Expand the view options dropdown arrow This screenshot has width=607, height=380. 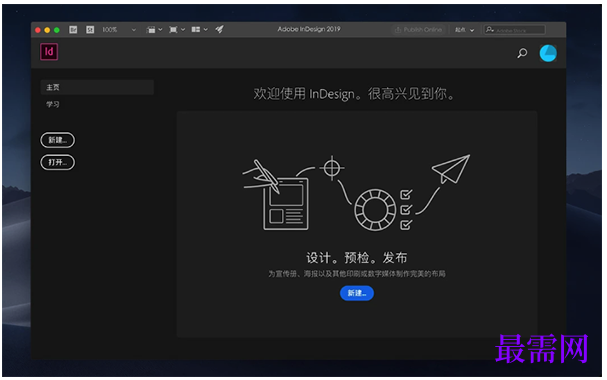coord(160,30)
